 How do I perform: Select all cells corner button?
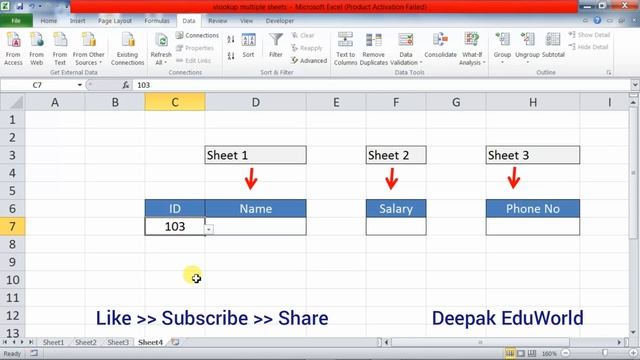pos(13,102)
